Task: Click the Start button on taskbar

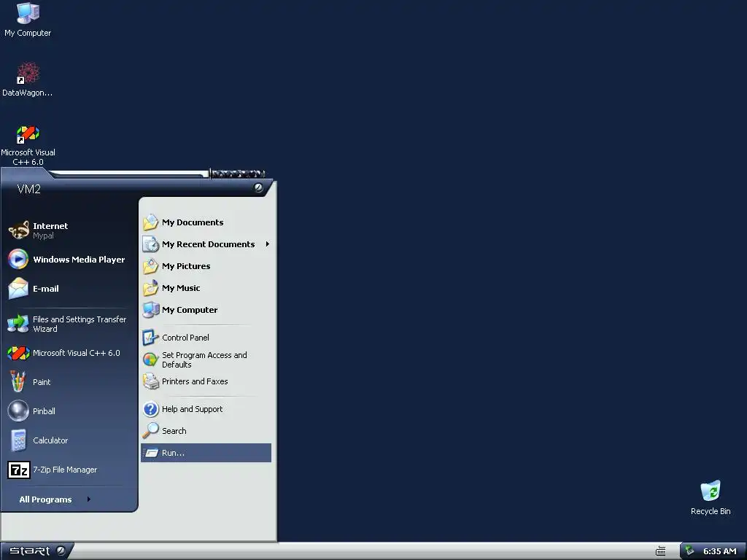Action: coord(36,551)
